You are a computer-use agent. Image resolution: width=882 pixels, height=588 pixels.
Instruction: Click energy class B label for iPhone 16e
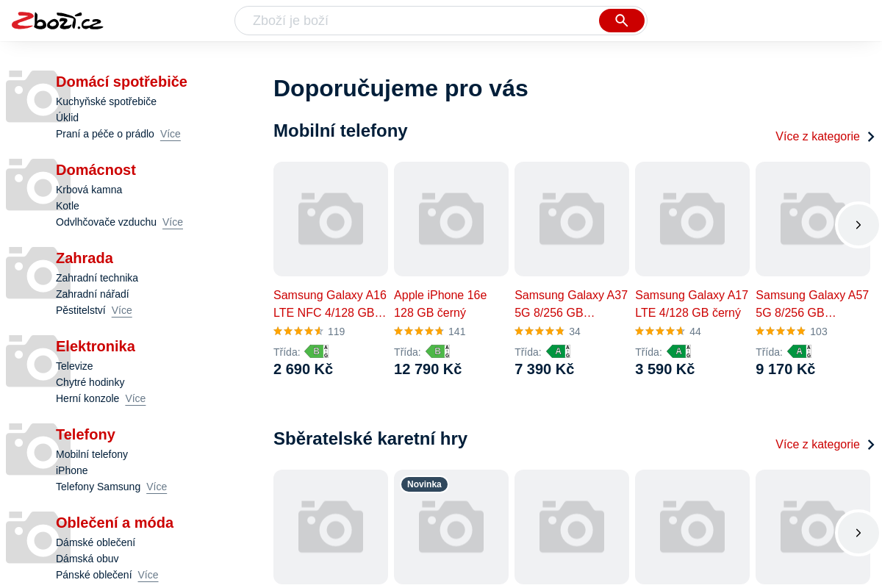[437, 351]
